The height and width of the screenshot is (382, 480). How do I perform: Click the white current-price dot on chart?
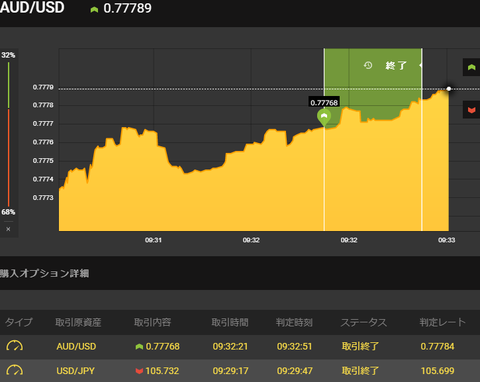coord(449,89)
